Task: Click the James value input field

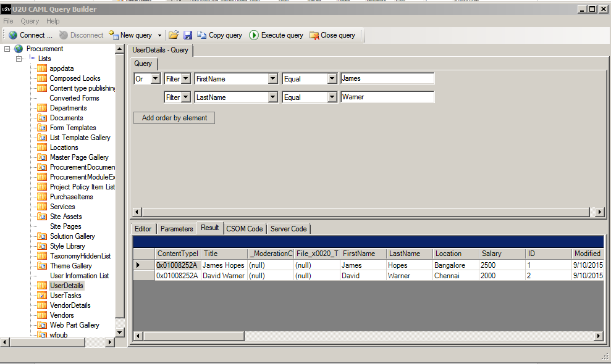Action: pos(387,78)
